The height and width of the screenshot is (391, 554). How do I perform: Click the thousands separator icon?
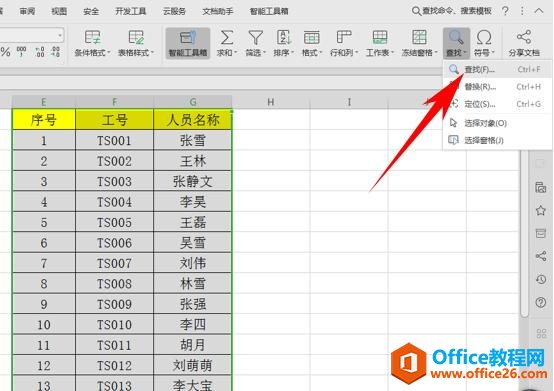click(22, 52)
